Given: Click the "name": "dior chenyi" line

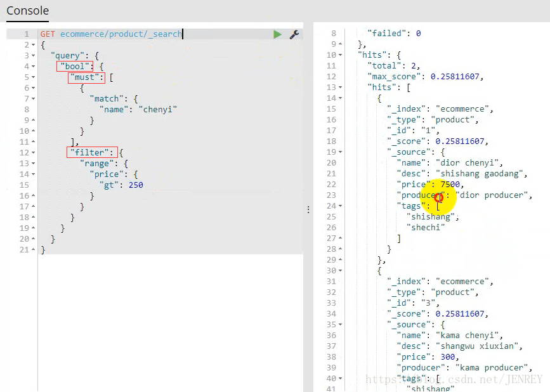Looking at the screenshot, I should click(x=450, y=163).
